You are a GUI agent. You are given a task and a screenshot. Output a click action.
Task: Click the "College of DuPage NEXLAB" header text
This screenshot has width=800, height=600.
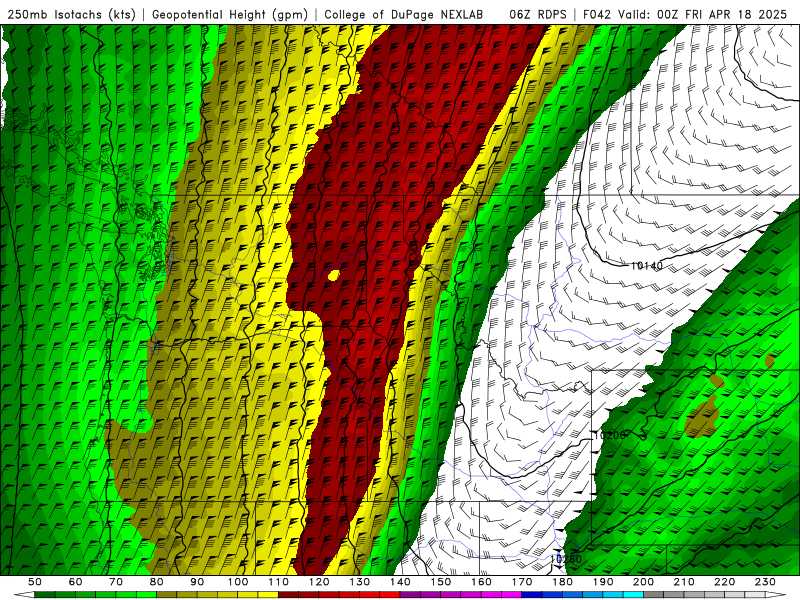pyautogui.click(x=404, y=14)
